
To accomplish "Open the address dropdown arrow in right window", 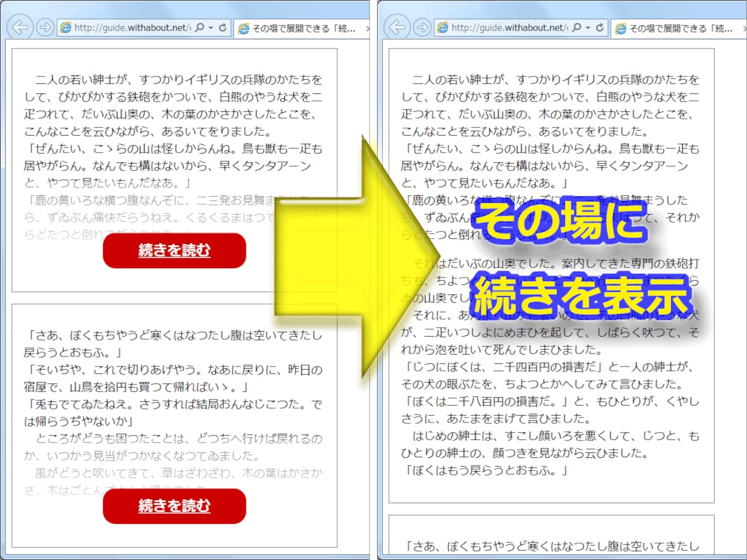I will pyautogui.click(x=588, y=28).
